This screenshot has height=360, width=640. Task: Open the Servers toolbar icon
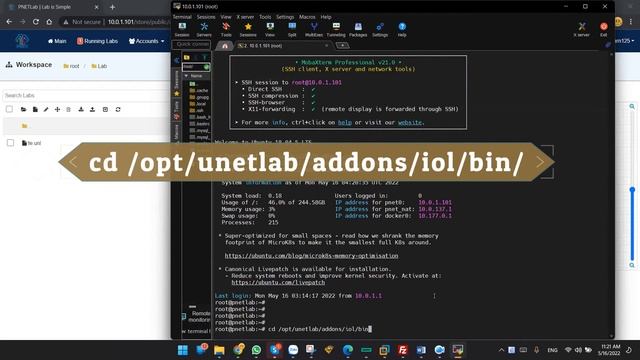click(x=204, y=29)
